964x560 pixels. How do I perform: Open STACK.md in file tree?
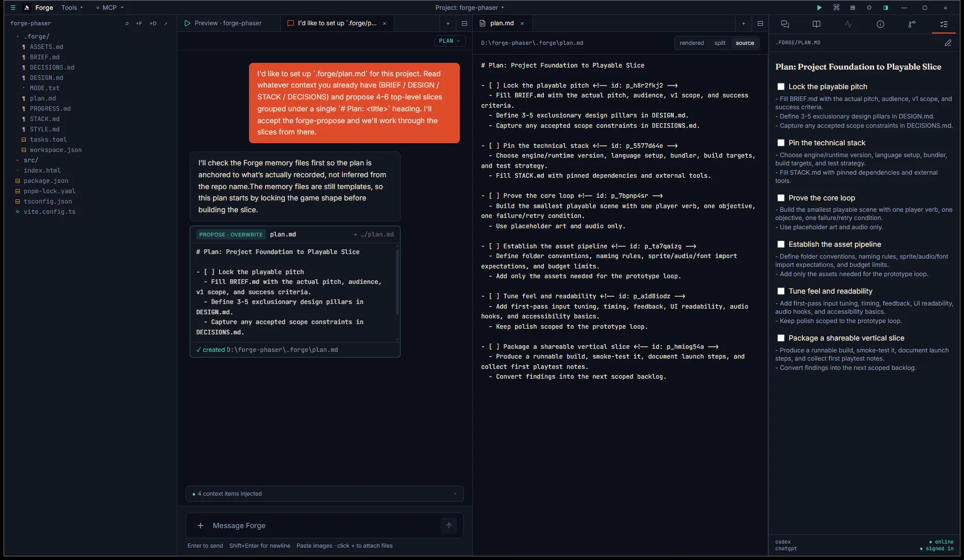click(x=44, y=119)
